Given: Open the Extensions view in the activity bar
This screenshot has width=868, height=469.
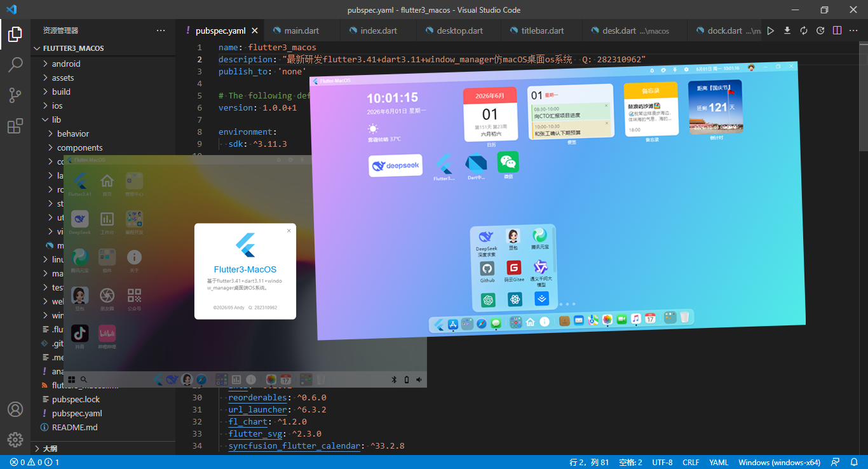Looking at the screenshot, I should pos(15,126).
